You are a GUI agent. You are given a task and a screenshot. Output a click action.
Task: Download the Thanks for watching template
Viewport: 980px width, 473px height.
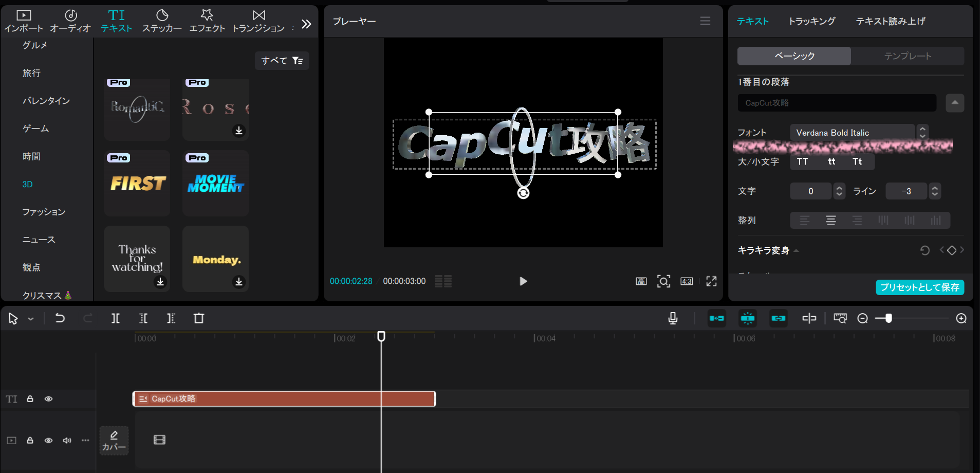pyautogui.click(x=160, y=282)
